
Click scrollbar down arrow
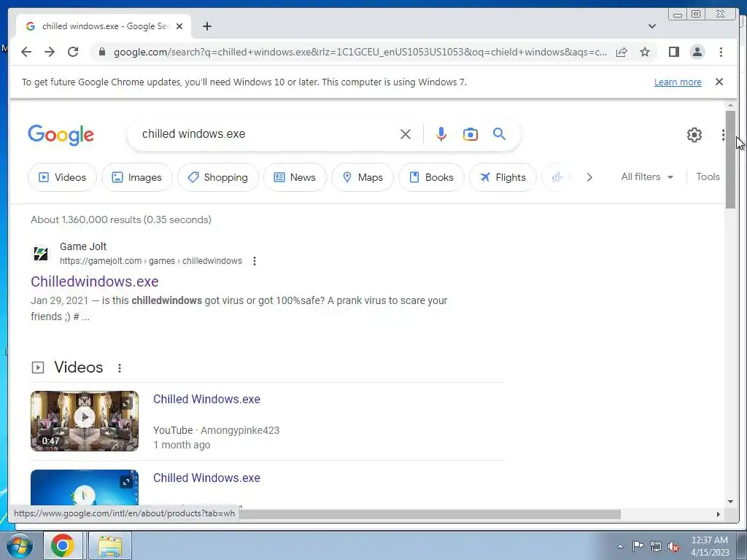click(x=730, y=501)
